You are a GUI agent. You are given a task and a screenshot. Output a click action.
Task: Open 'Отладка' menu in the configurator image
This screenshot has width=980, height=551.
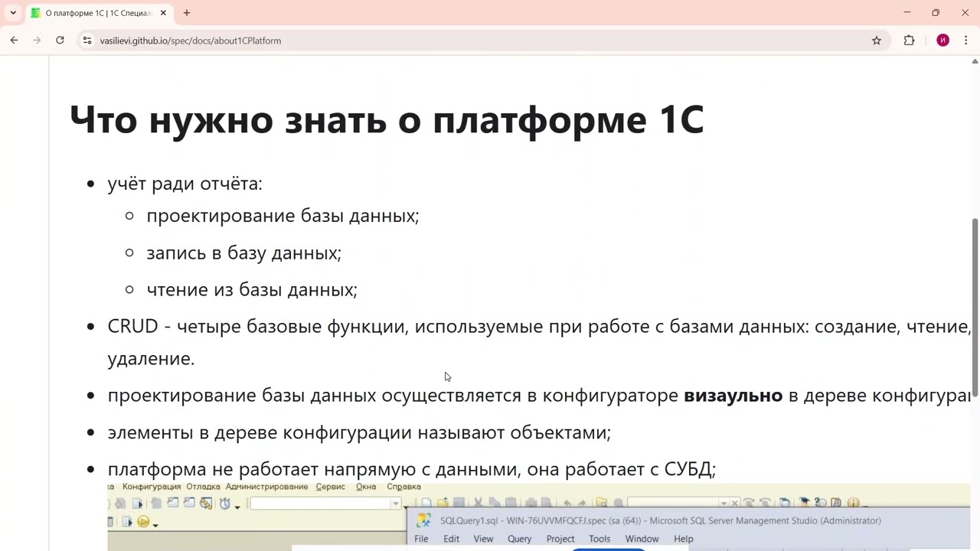(x=203, y=487)
